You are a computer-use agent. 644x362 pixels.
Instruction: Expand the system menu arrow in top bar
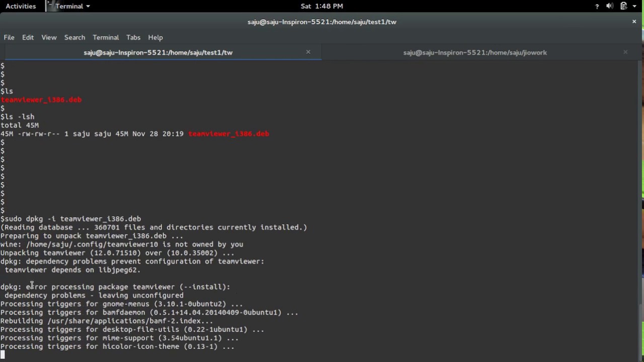point(635,6)
